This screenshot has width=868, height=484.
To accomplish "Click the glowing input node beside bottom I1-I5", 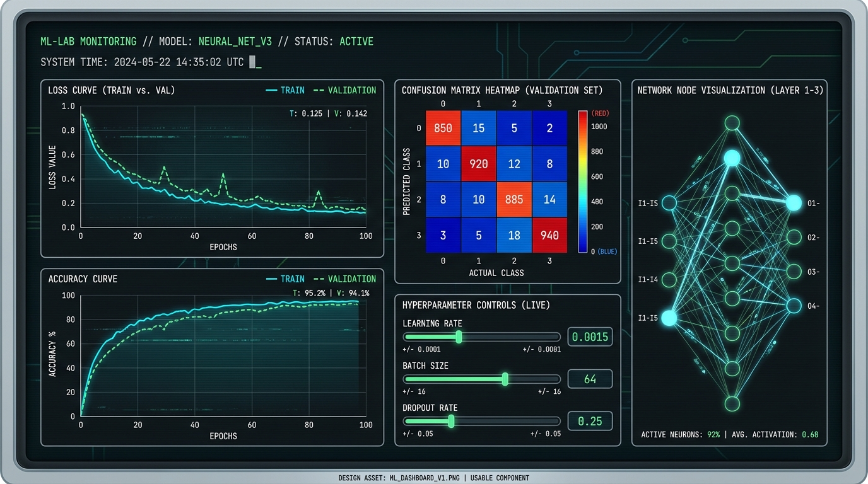I will pyautogui.click(x=669, y=318).
